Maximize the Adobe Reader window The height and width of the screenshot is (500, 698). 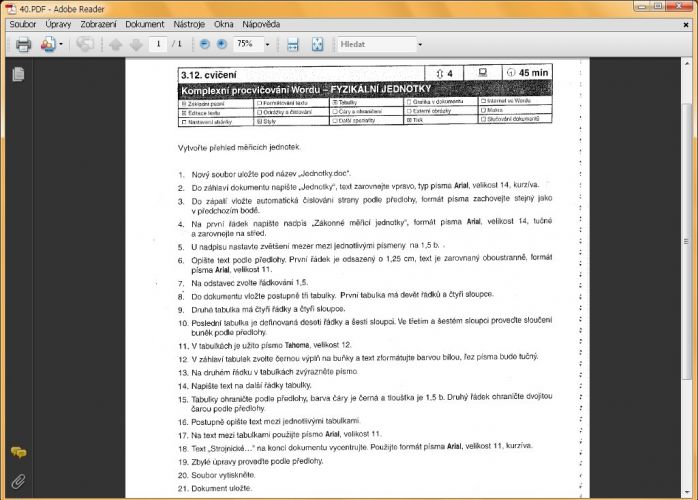pos(658,6)
